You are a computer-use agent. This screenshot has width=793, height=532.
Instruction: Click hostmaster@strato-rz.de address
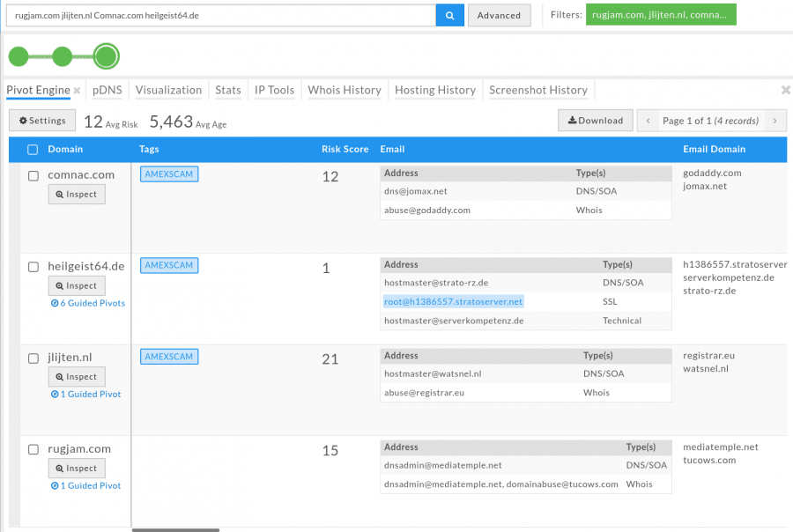click(x=436, y=283)
